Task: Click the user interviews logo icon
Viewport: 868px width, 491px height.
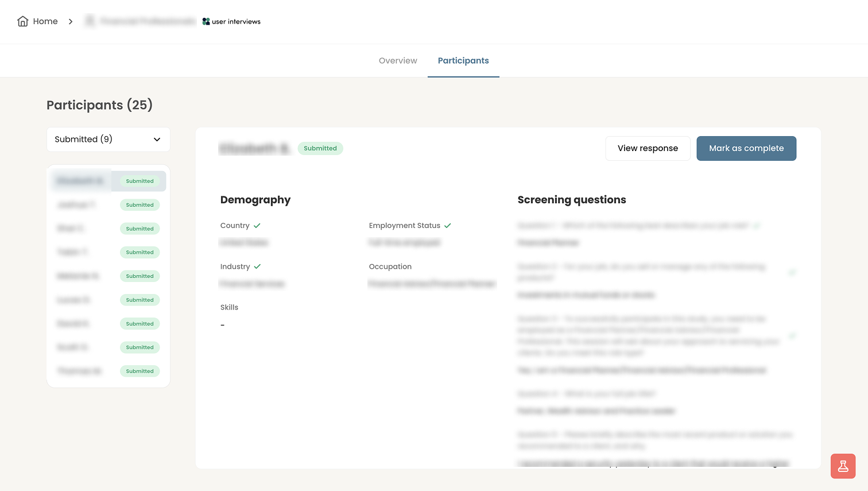Action: point(206,21)
